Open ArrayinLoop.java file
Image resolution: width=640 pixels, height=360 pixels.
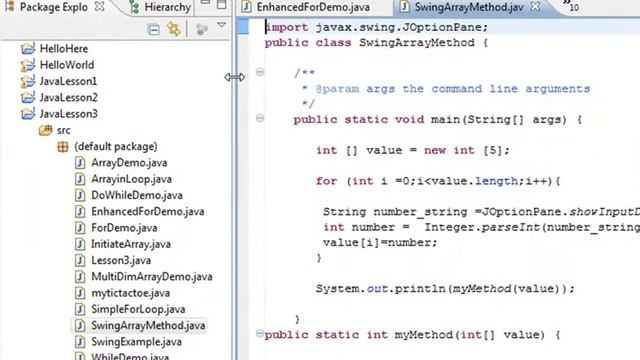pyautogui.click(x=131, y=179)
